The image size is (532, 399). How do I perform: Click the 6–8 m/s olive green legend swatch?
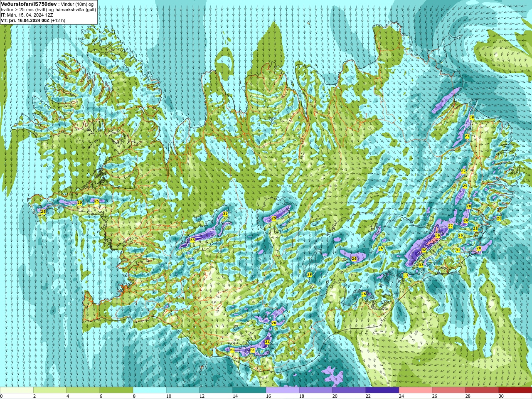[x=116, y=390]
